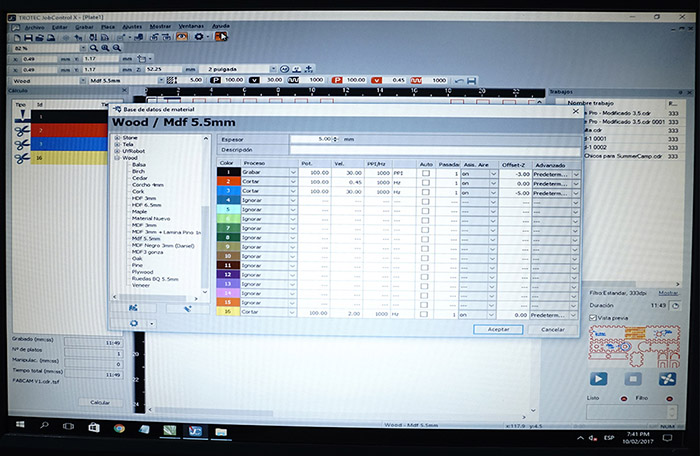Click the zoom in magnifier icon
Screen dimensions: 700x456
coord(105,48)
